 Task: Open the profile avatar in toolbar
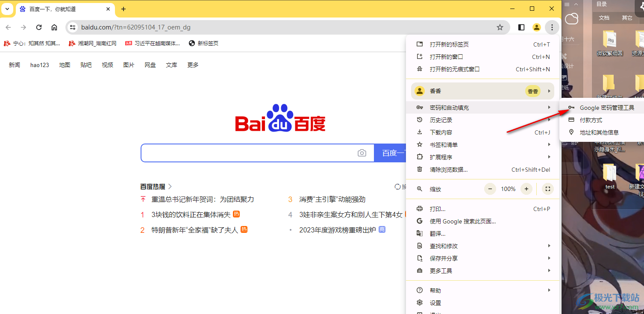537,27
